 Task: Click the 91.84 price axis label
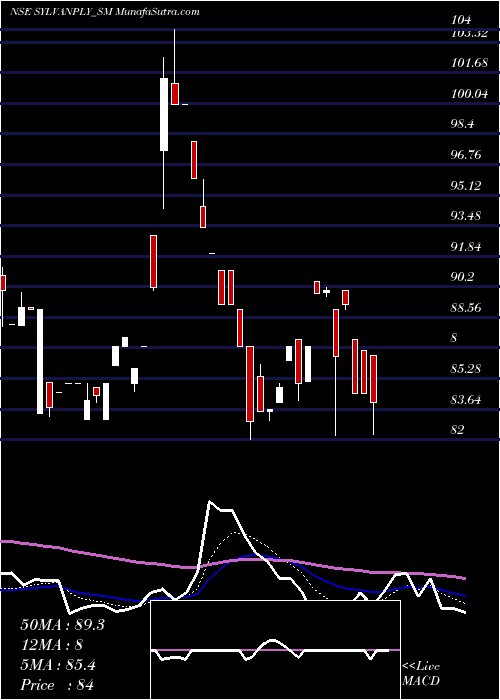tap(467, 246)
